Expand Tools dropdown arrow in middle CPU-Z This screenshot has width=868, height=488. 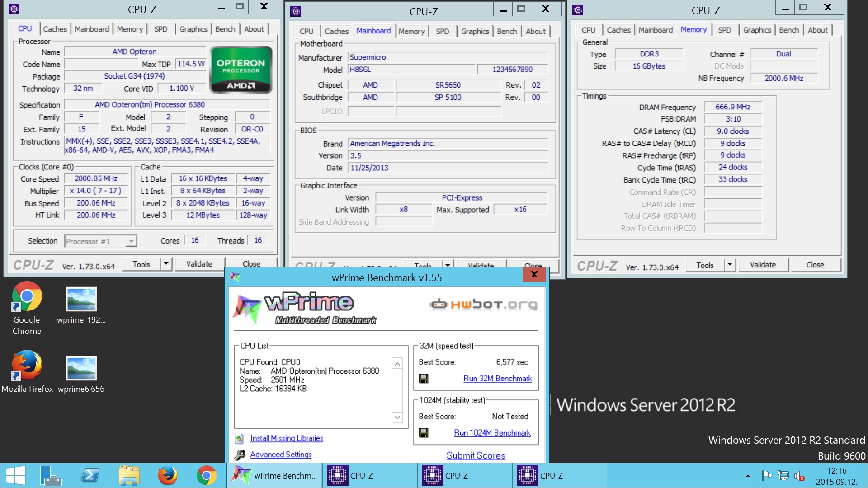(x=448, y=265)
